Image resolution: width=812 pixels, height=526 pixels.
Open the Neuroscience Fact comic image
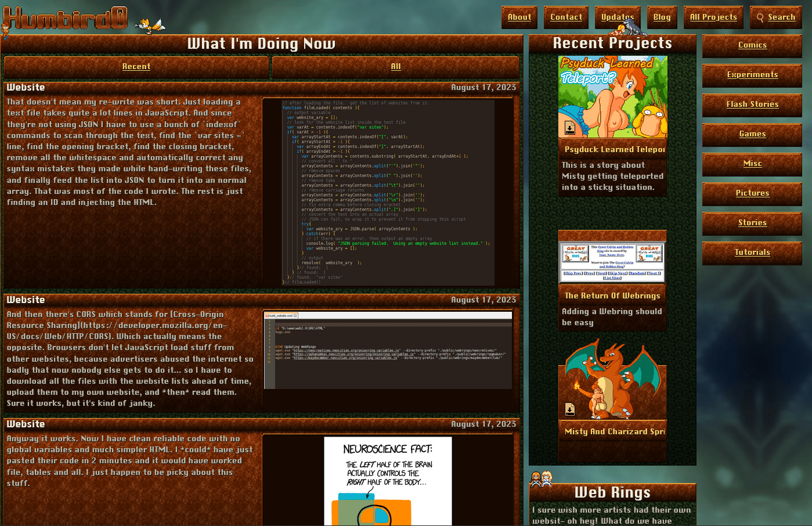(388, 481)
